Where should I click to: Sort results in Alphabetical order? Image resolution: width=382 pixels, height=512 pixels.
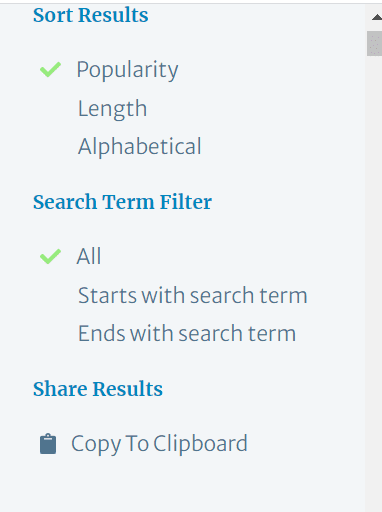pos(139,146)
